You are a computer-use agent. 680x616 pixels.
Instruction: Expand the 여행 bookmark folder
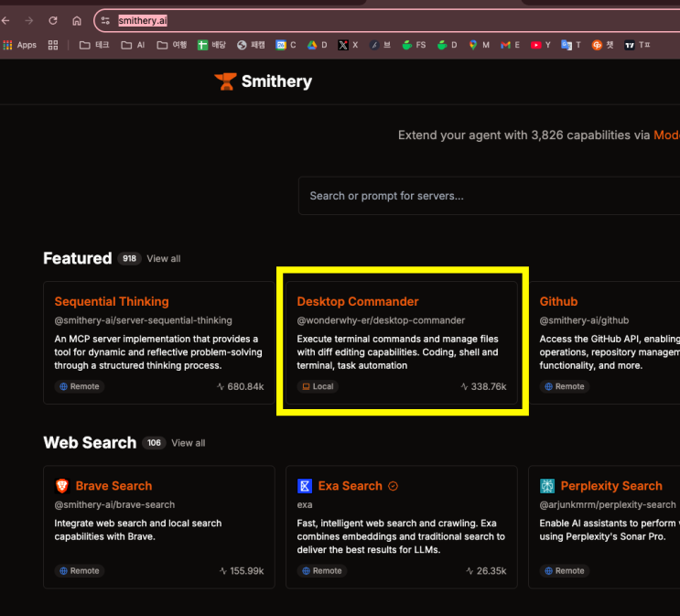click(171, 45)
